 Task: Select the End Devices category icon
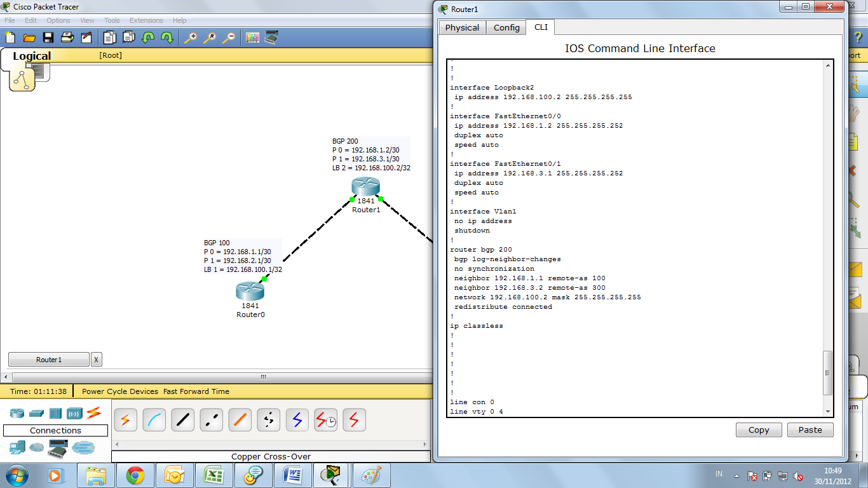[x=17, y=447]
